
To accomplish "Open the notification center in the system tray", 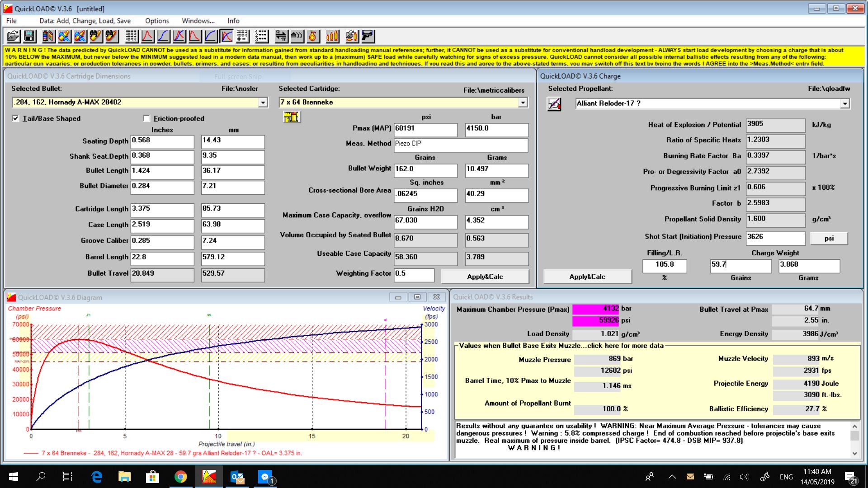I will click(x=850, y=477).
